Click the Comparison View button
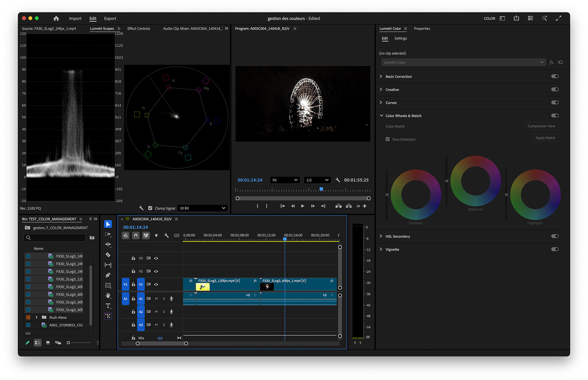The width and height of the screenshot is (588, 380). pyautogui.click(x=541, y=126)
